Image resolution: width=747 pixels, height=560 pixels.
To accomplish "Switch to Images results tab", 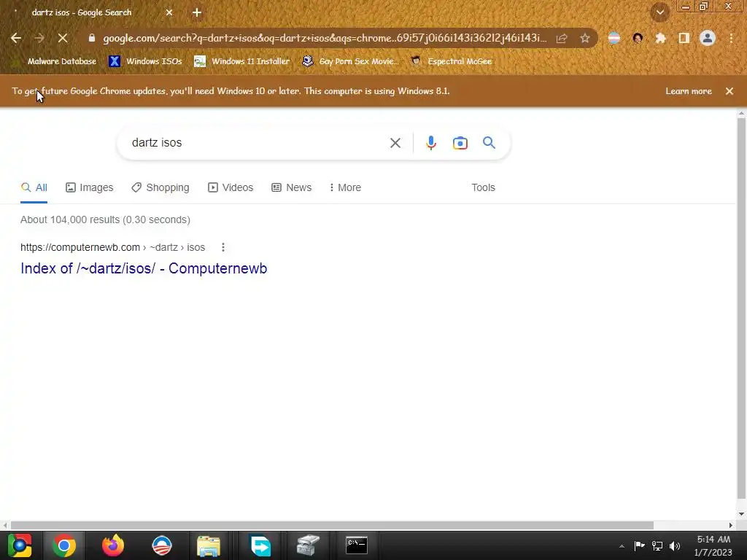I will [x=90, y=187].
